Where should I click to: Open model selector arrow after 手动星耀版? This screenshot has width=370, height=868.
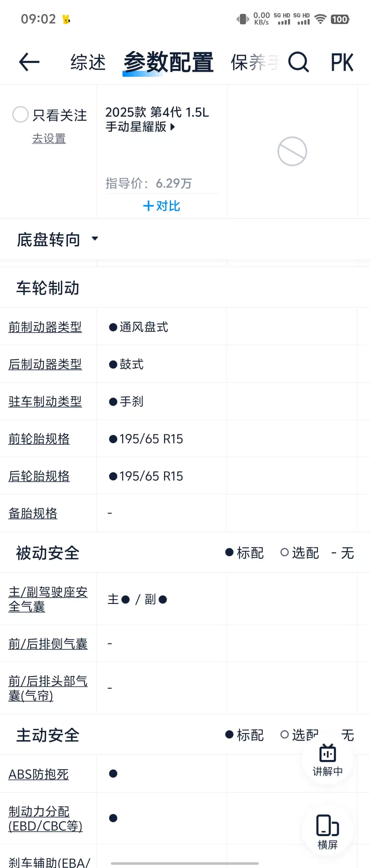173,127
